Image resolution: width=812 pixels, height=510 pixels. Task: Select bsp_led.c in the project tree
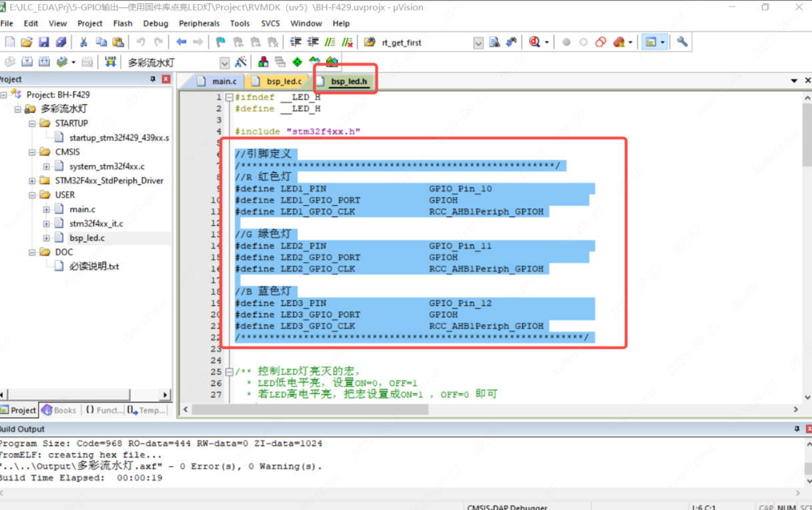[x=87, y=238]
